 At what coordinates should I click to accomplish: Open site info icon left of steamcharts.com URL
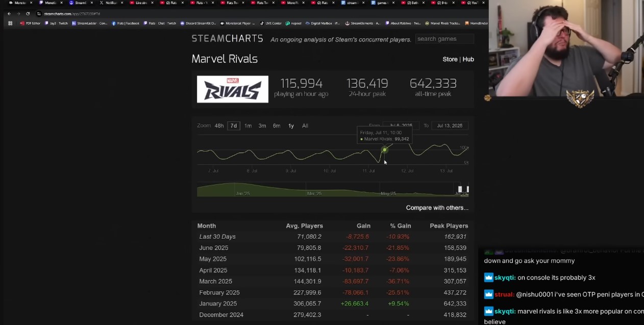pyautogui.click(x=39, y=14)
